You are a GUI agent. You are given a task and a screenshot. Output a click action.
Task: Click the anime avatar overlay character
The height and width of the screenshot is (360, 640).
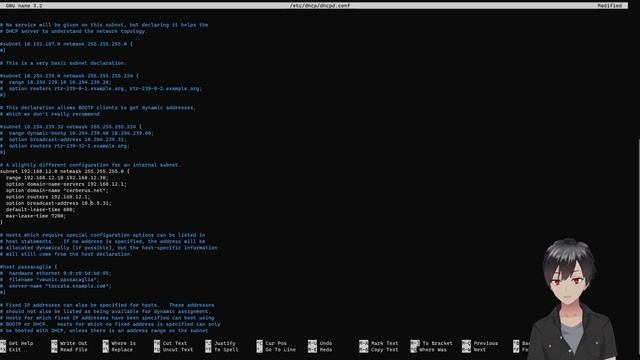pyautogui.click(x=573, y=299)
